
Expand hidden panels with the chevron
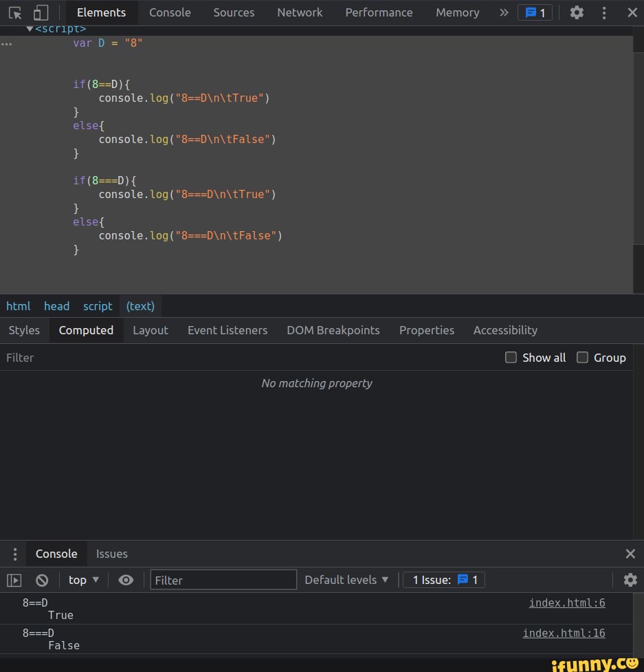pyautogui.click(x=504, y=12)
